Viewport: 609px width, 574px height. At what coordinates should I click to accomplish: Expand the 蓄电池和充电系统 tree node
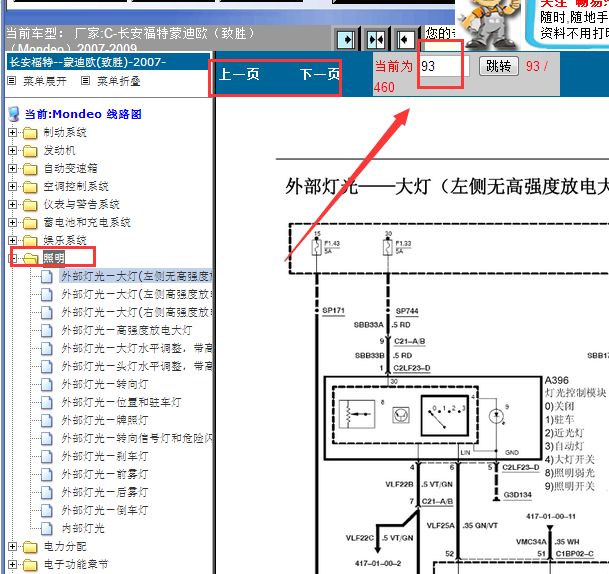coord(12,222)
